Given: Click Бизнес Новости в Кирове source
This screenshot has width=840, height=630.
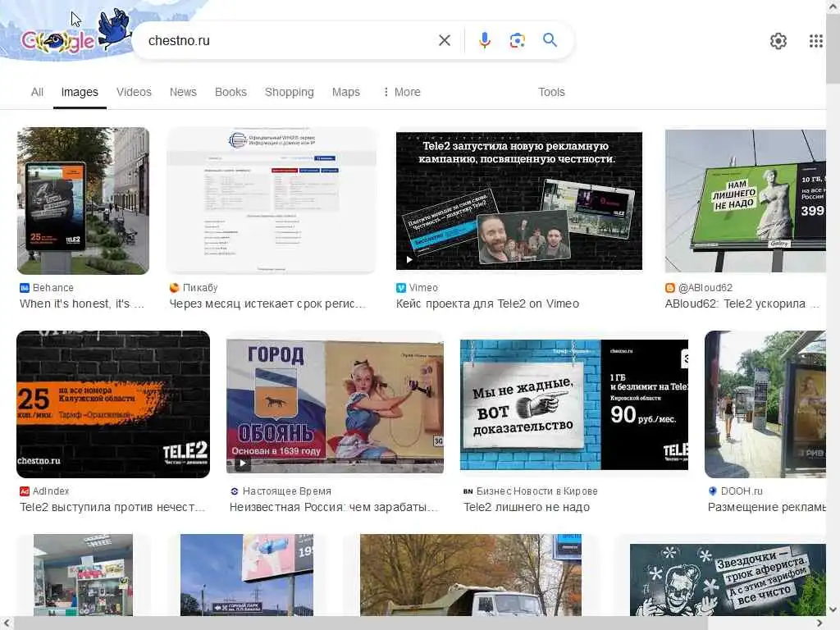Looking at the screenshot, I should point(536,491).
